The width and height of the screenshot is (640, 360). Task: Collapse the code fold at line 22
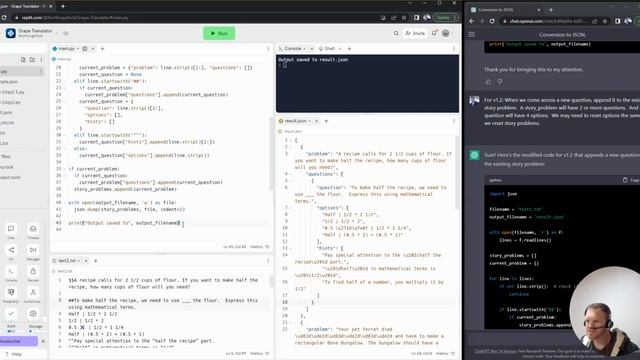[65, 81]
